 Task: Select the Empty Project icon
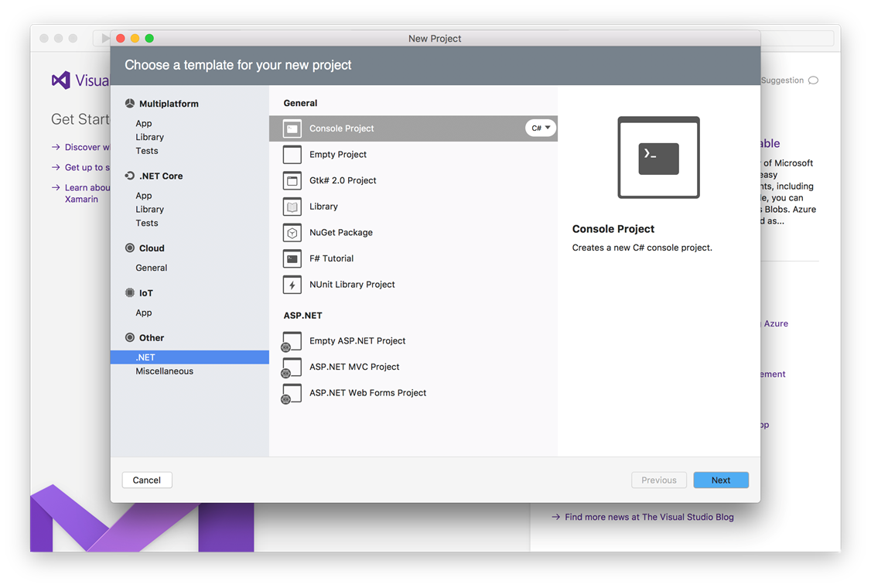[292, 155]
